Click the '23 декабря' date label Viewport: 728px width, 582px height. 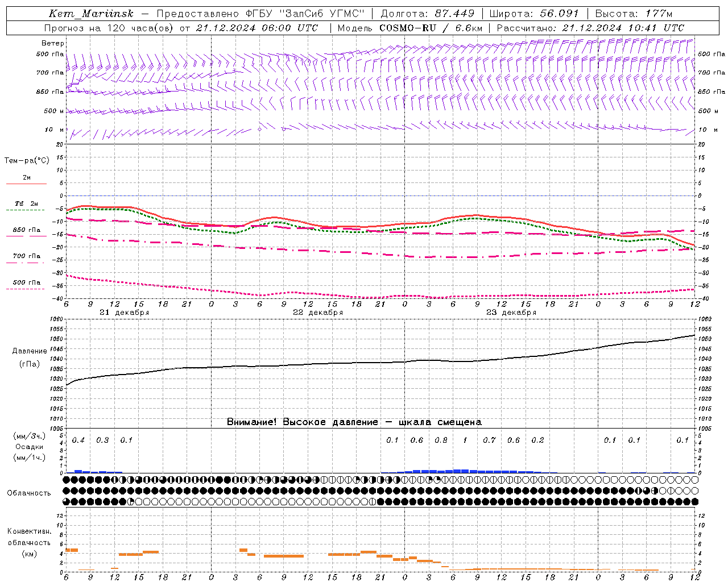coord(511,313)
